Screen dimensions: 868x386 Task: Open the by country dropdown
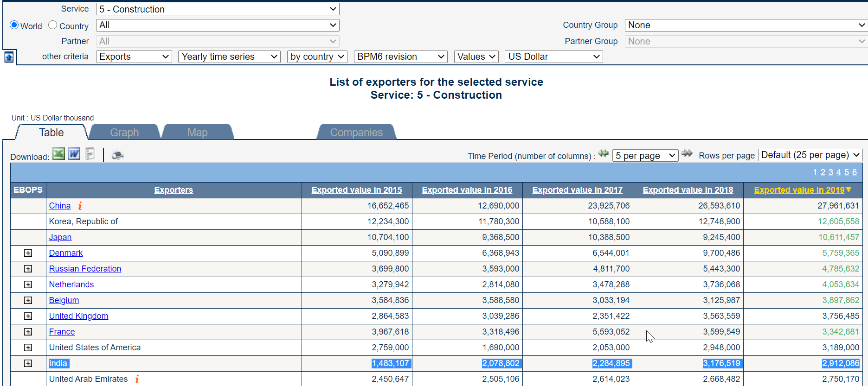[317, 57]
